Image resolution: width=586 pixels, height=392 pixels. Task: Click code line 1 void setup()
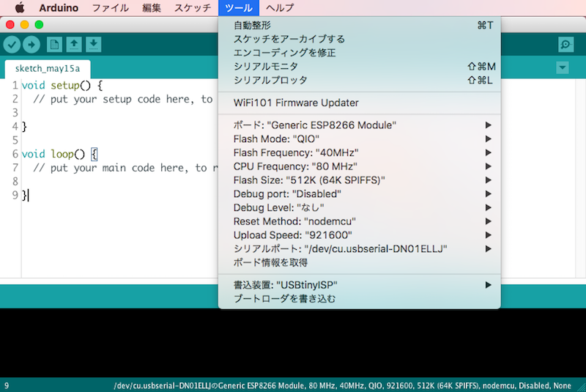(x=62, y=86)
